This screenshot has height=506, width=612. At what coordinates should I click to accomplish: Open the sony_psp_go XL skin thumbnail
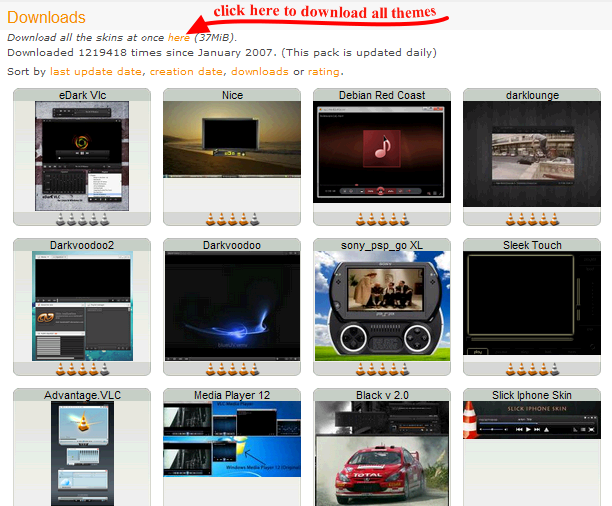pos(382,306)
